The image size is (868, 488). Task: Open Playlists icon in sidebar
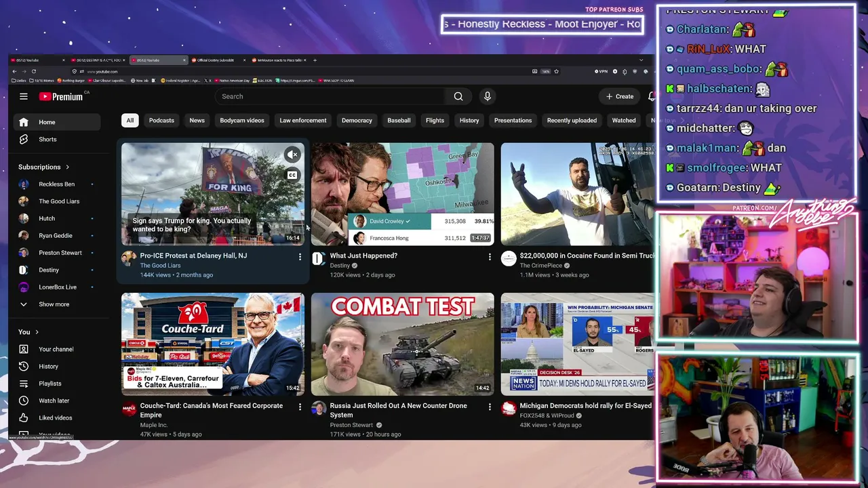point(24,384)
